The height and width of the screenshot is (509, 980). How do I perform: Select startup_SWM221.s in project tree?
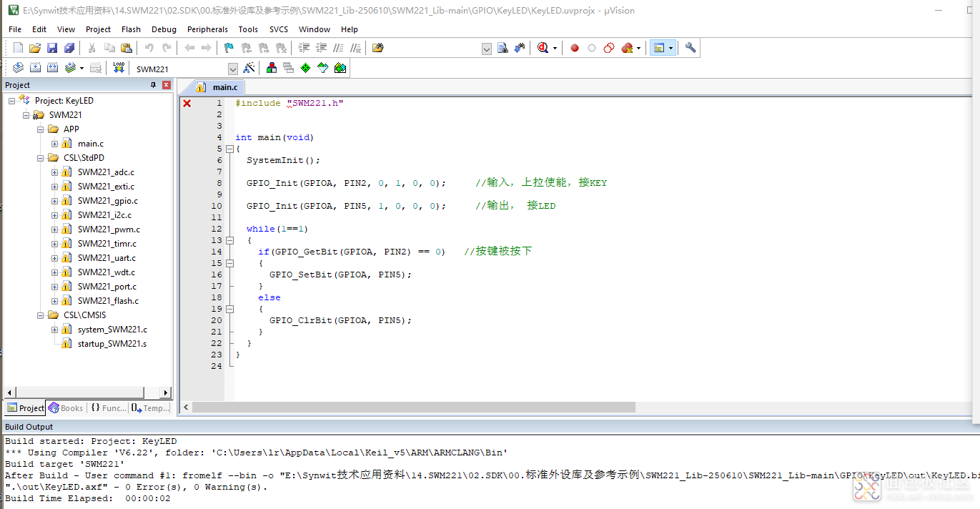point(112,344)
